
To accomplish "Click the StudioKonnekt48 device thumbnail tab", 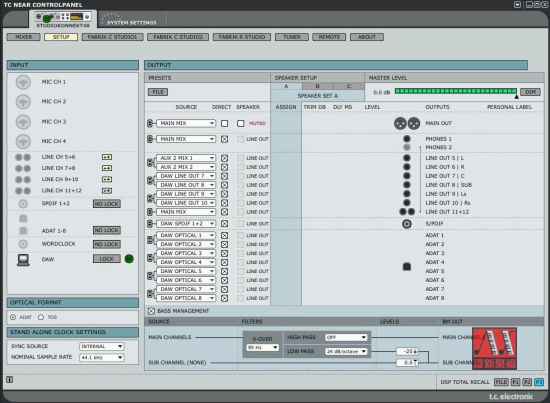I will click(63, 19).
